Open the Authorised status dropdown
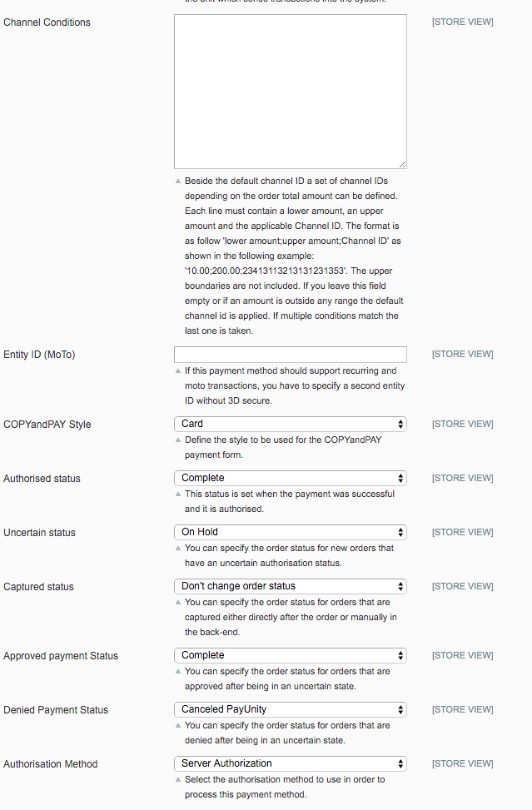 click(290, 478)
